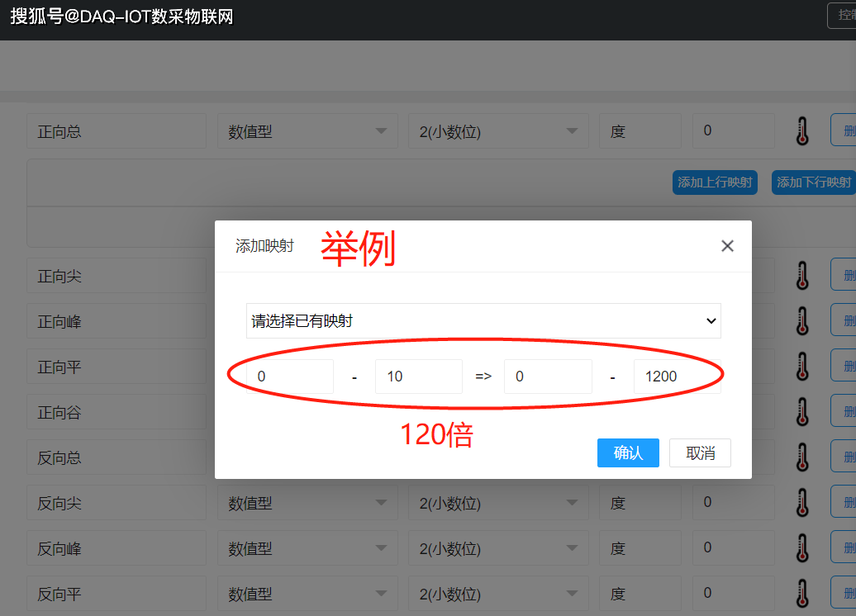Click the thermometer icon for 正向峰 row
Screen dimensions: 856x616
801,320
